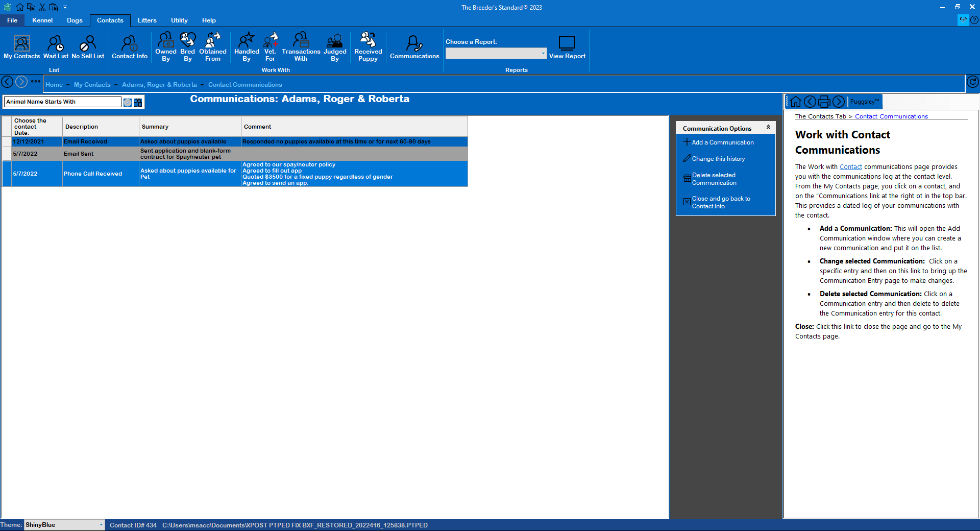Open the help print icon
The image size is (980, 531).
click(x=824, y=101)
